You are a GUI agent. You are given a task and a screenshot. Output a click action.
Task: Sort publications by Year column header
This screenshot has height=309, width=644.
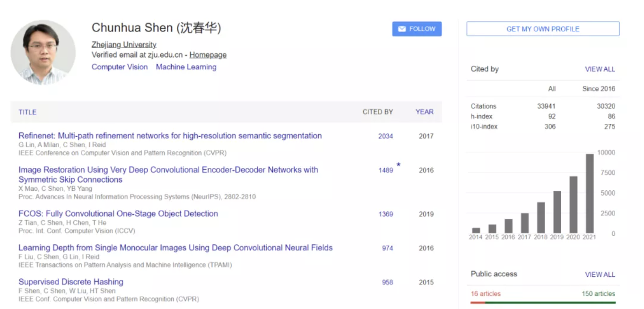pyautogui.click(x=424, y=112)
